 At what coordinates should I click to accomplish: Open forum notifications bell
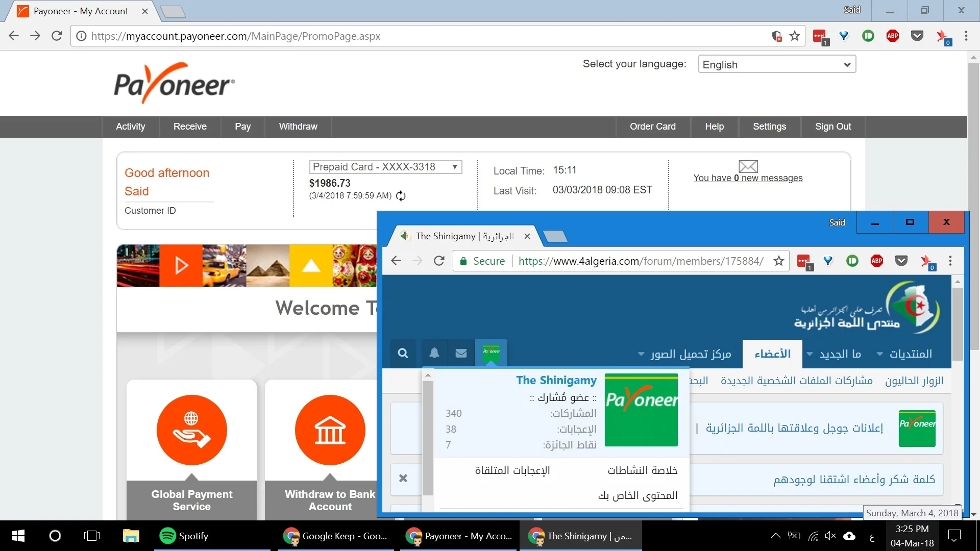[x=434, y=353]
